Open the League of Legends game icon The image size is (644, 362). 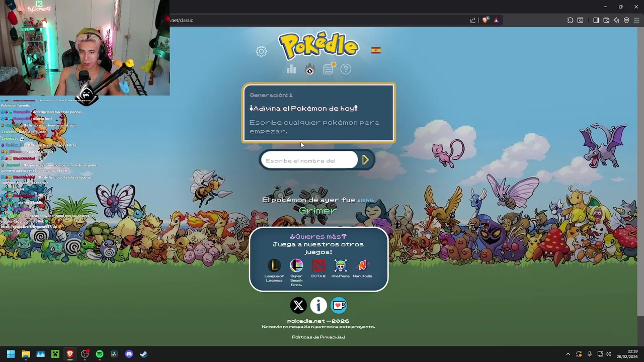[274, 265]
